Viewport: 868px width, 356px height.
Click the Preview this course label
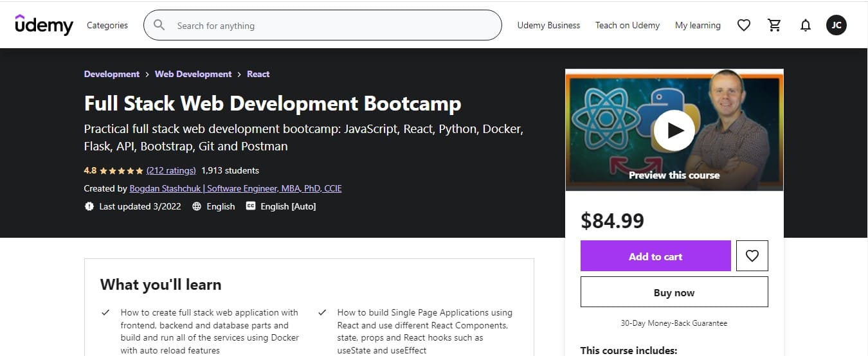(x=674, y=175)
